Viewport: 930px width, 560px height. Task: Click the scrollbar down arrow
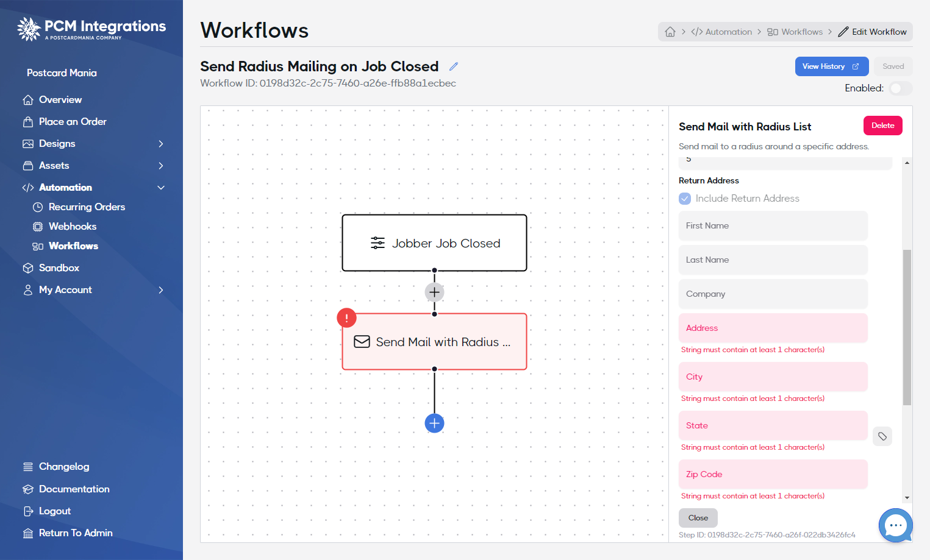(x=907, y=498)
